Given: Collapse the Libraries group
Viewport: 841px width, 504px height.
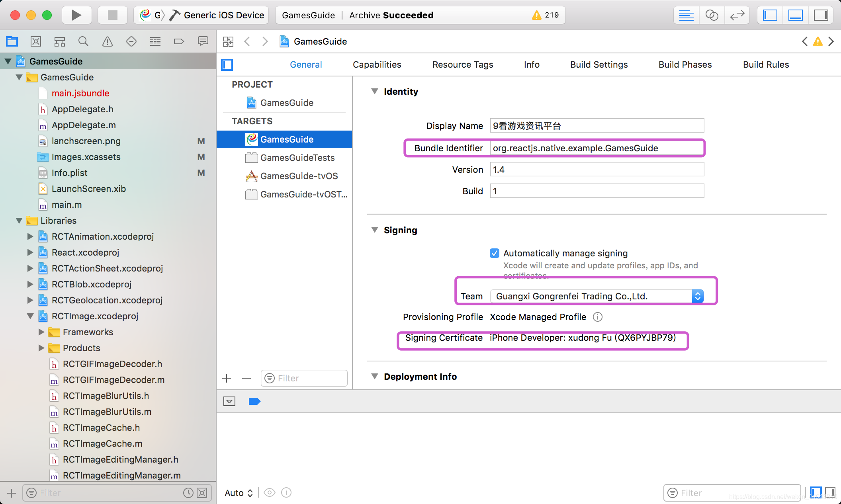Looking at the screenshot, I should click(19, 221).
